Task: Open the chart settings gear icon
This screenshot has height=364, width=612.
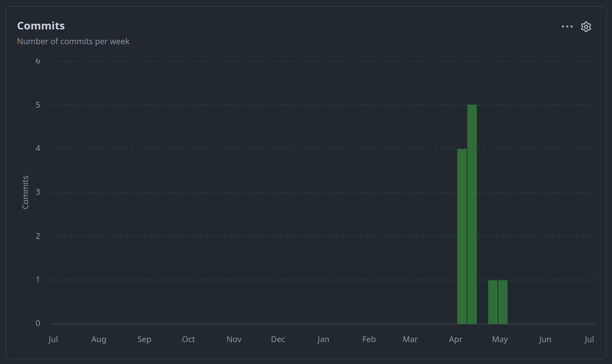Action: click(586, 27)
